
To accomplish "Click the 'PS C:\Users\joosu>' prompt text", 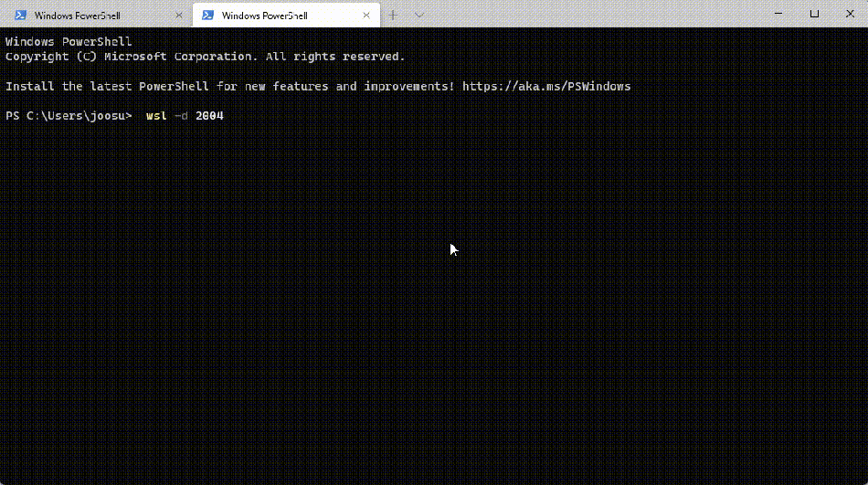I will click(x=69, y=116).
